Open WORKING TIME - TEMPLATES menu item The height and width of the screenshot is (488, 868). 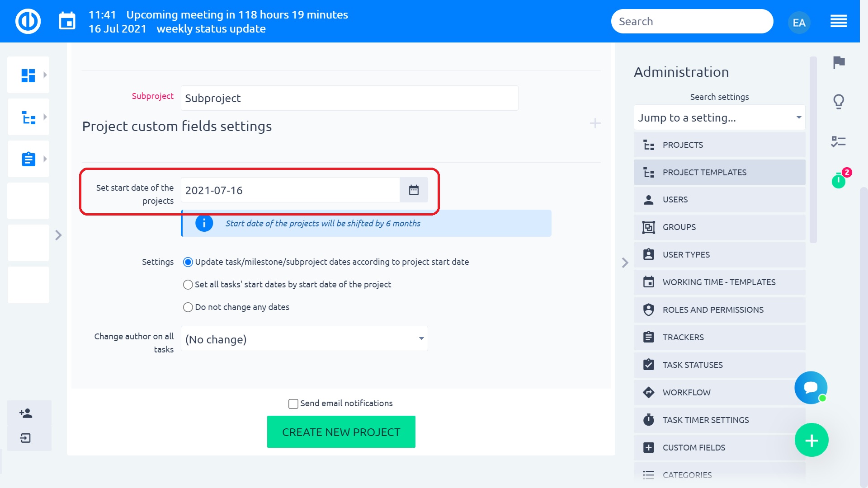click(719, 282)
